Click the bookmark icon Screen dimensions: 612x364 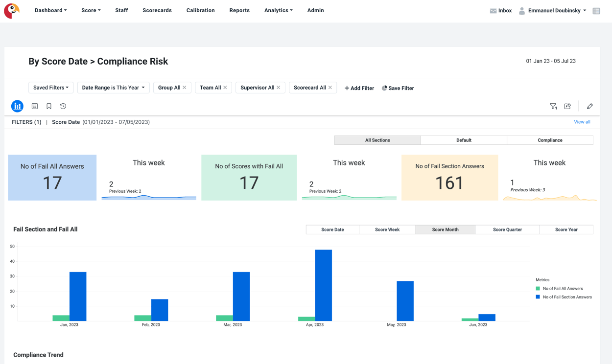pyautogui.click(x=49, y=106)
